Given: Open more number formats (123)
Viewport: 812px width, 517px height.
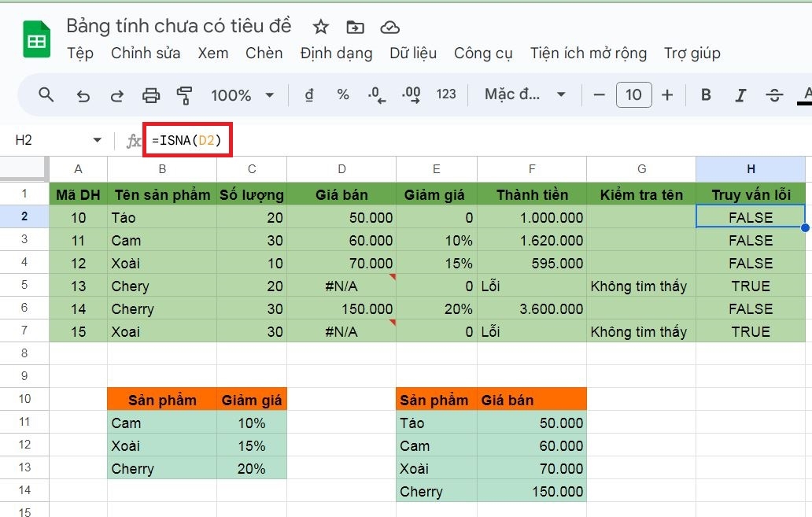Looking at the screenshot, I should pos(446,94).
